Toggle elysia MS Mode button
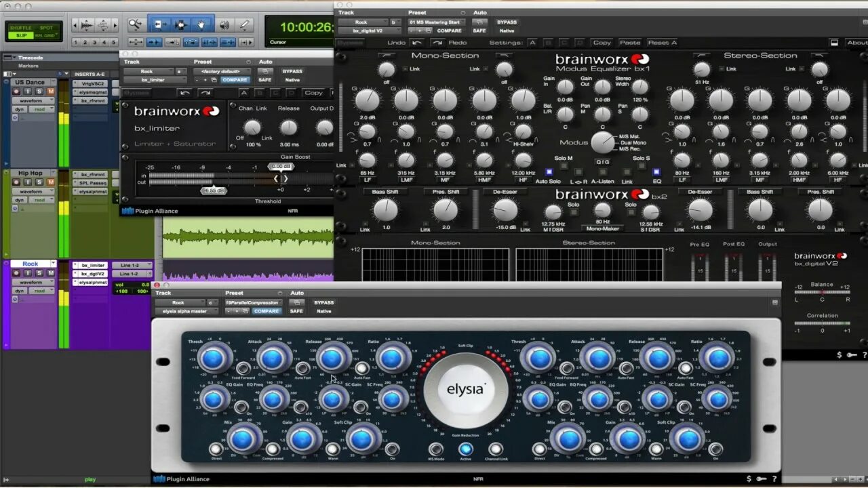The width and height of the screenshot is (868, 488). pyautogui.click(x=435, y=449)
